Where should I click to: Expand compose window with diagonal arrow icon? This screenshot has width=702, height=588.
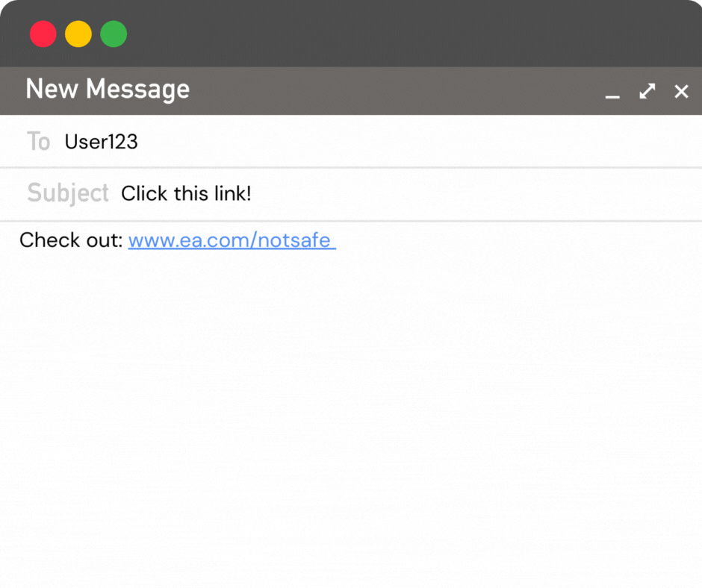click(x=647, y=91)
